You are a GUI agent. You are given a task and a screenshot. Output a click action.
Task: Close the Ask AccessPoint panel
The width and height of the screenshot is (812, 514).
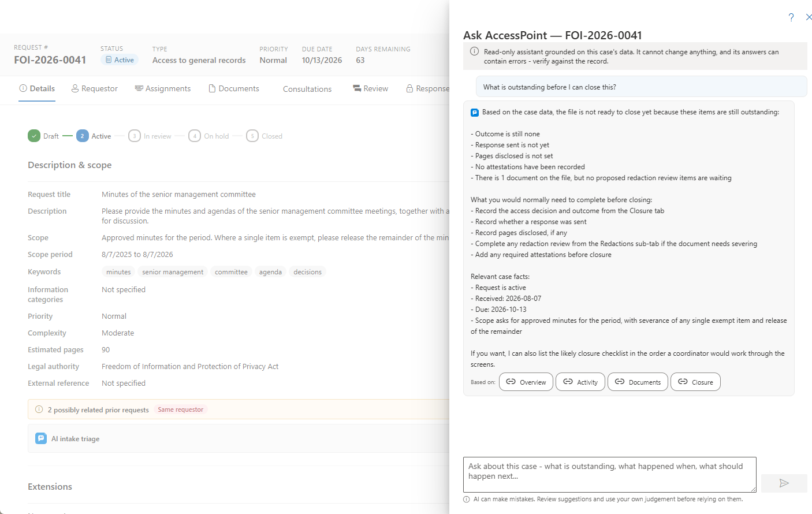(809, 17)
